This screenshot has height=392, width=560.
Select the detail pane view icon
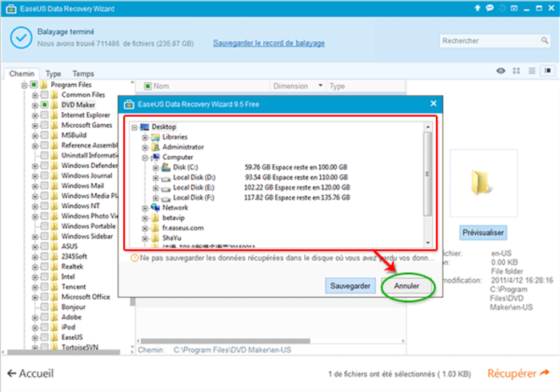click(548, 70)
